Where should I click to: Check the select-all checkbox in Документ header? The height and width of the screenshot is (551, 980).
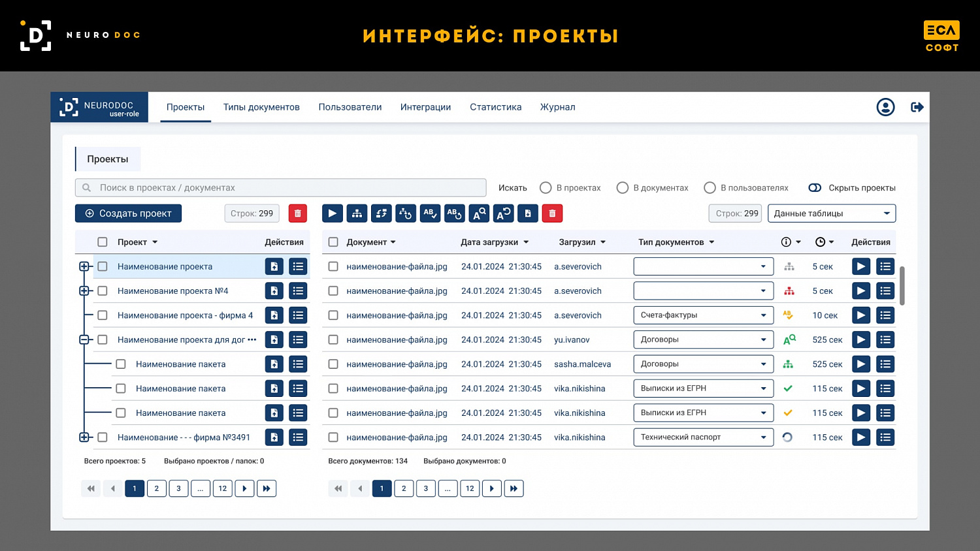(333, 242)
